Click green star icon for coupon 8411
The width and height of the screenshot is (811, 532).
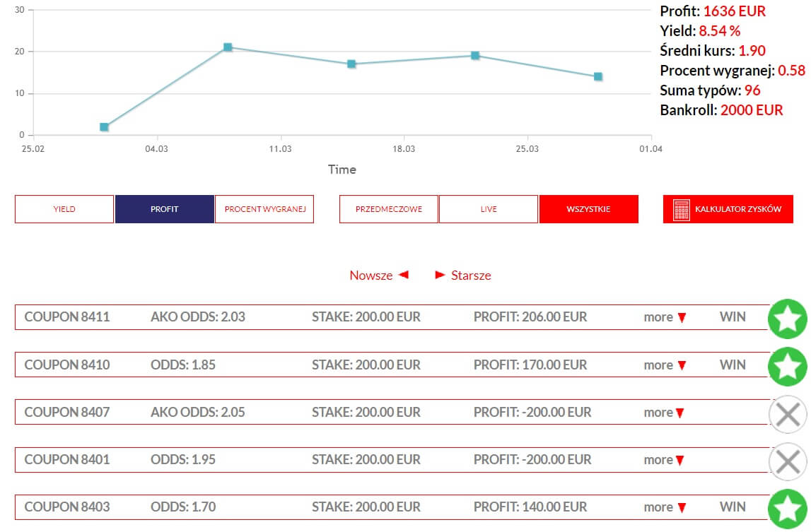(787, 319)
